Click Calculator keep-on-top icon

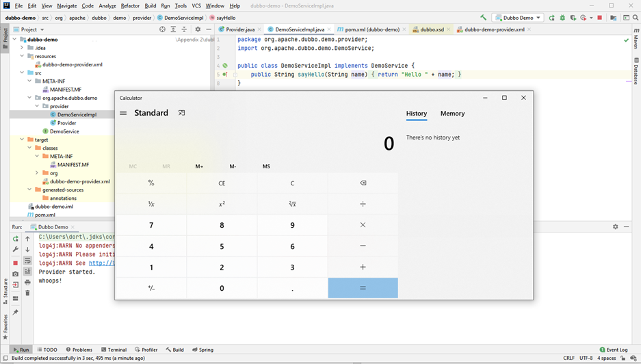coord(181,113)
